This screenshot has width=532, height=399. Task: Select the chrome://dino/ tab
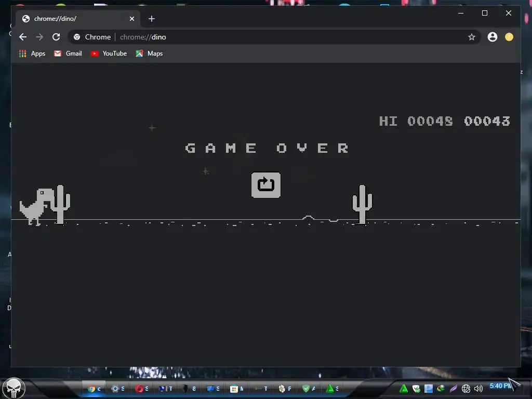click(78, 19)
